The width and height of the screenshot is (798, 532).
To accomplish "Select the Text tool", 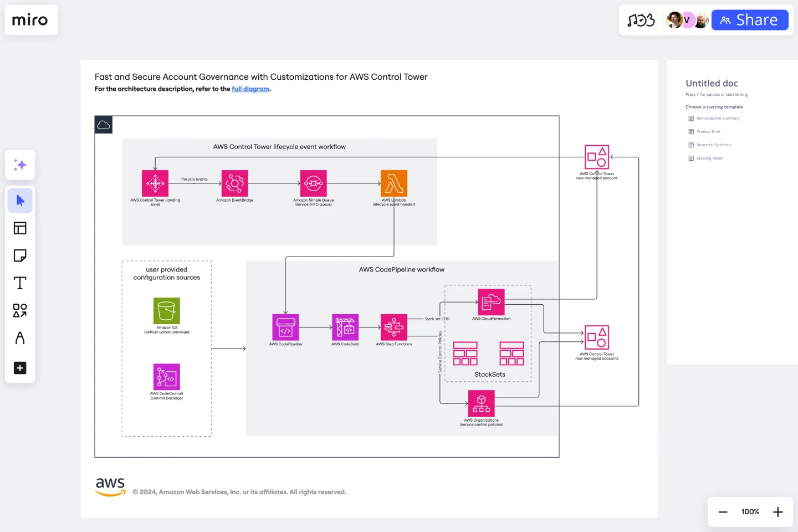I will [x=20, y=283].
